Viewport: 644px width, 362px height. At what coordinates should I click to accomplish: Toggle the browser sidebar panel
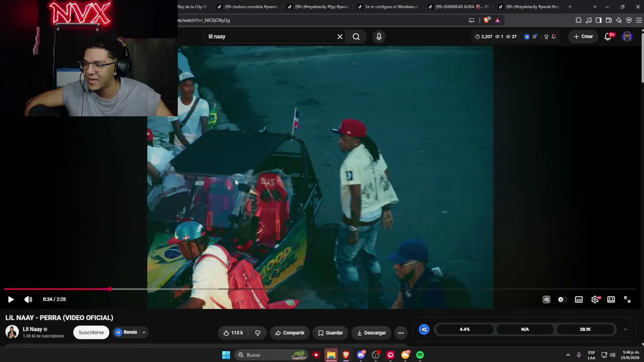tap(599, 20)
